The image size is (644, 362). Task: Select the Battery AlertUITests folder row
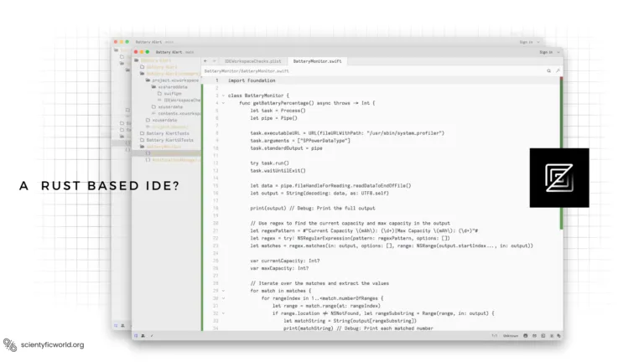pos(167,140)
